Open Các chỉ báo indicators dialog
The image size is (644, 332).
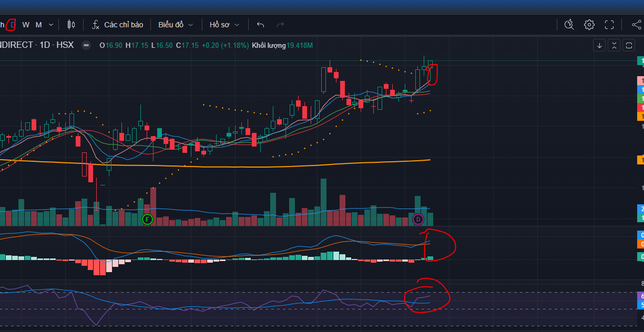[x=117, y=25]
